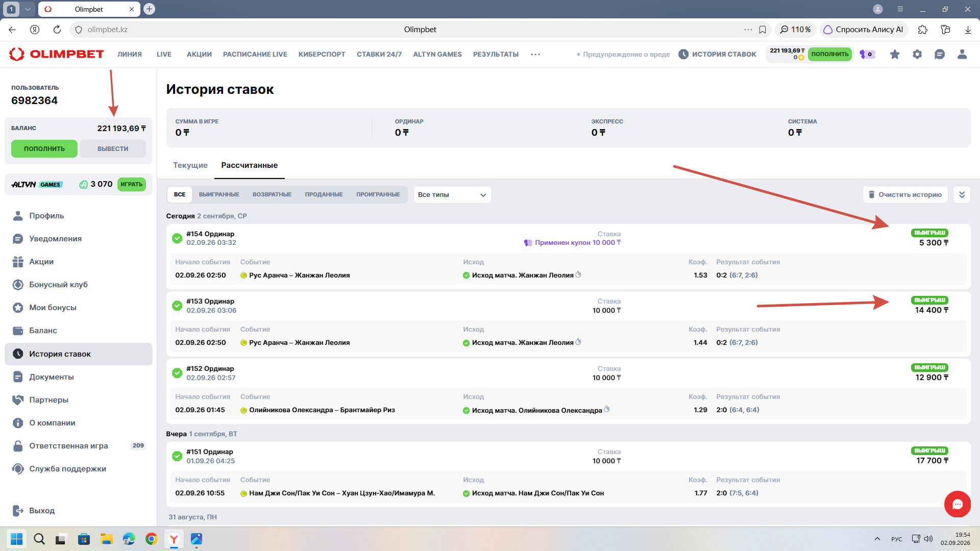Open Google Chrome from the taskbar
The height and width of the screenshot is (551, 980).
pos(152,539)
